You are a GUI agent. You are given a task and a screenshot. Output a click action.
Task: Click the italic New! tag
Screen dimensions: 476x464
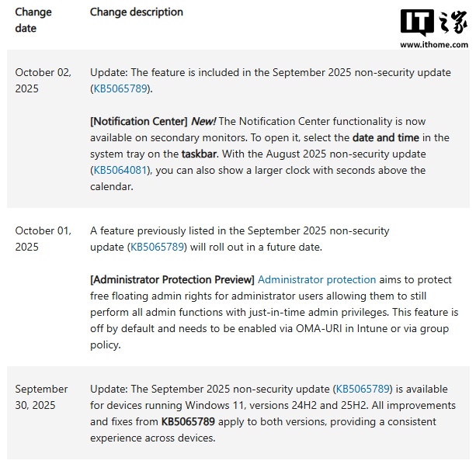tap(203, 121)
